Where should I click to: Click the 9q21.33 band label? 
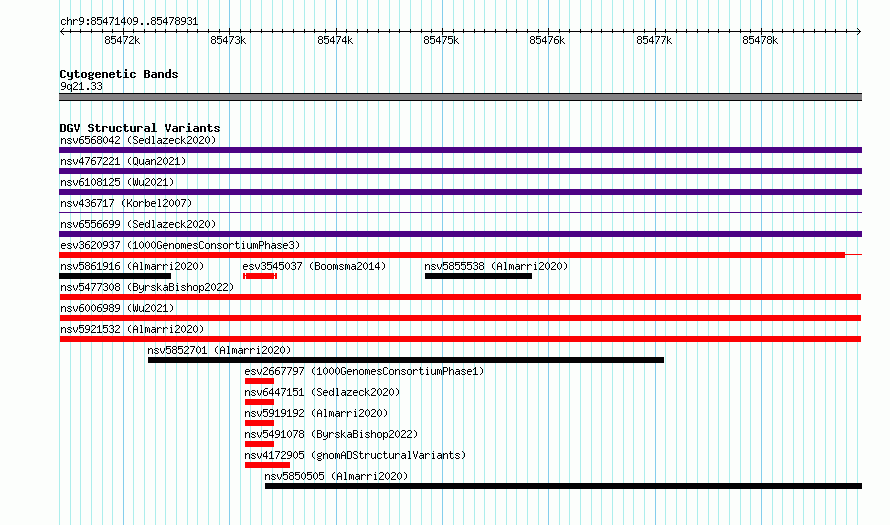tap(81, 86)
